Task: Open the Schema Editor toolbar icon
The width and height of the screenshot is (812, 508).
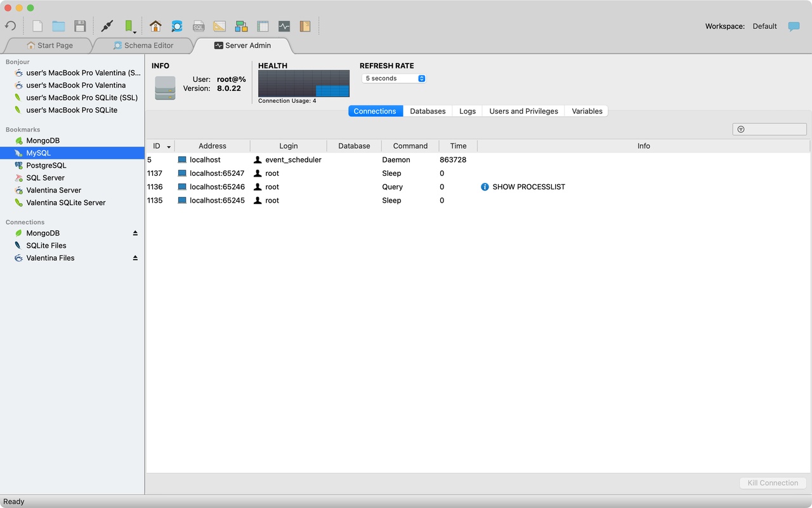Action: click(x=177, y=26)
